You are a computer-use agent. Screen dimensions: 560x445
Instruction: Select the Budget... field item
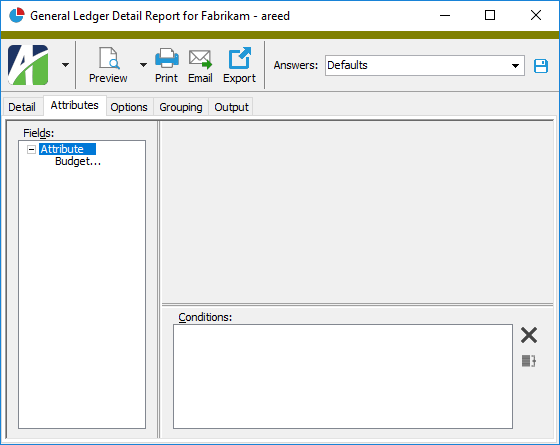click(78, 161)
